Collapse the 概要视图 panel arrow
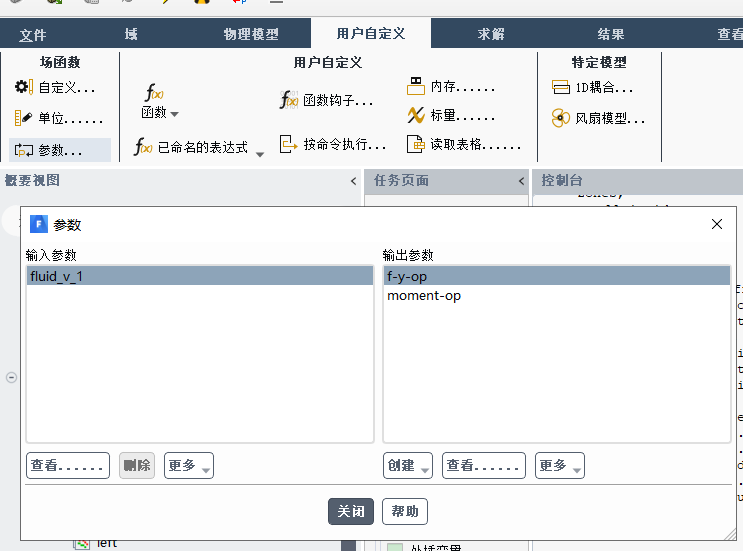Image resolution: width=743 pixels, height=551 pixels. tap(353, 181)
